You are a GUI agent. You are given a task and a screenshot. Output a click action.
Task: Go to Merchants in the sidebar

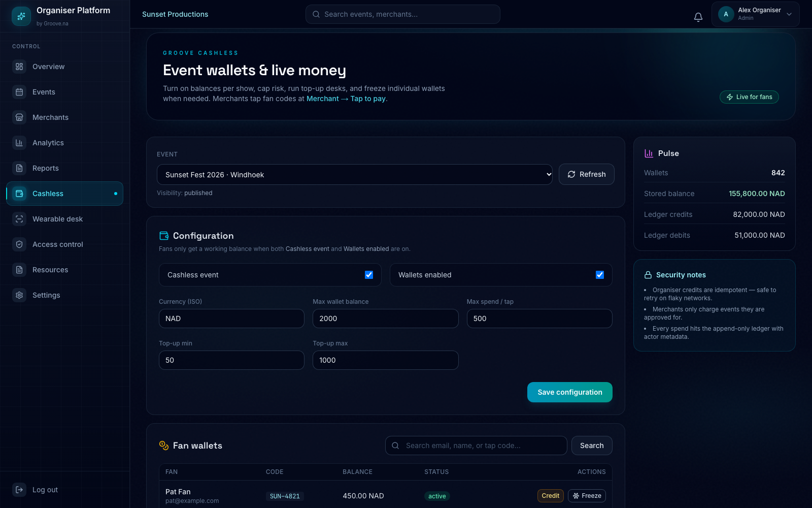click(64, 117)
